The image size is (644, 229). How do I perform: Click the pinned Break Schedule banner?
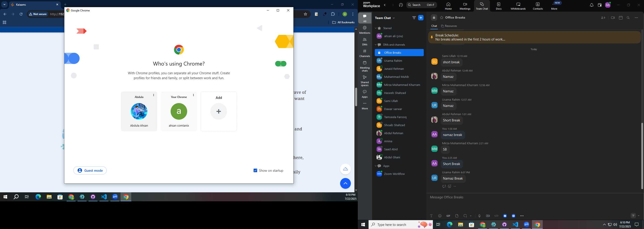[534, 38]
